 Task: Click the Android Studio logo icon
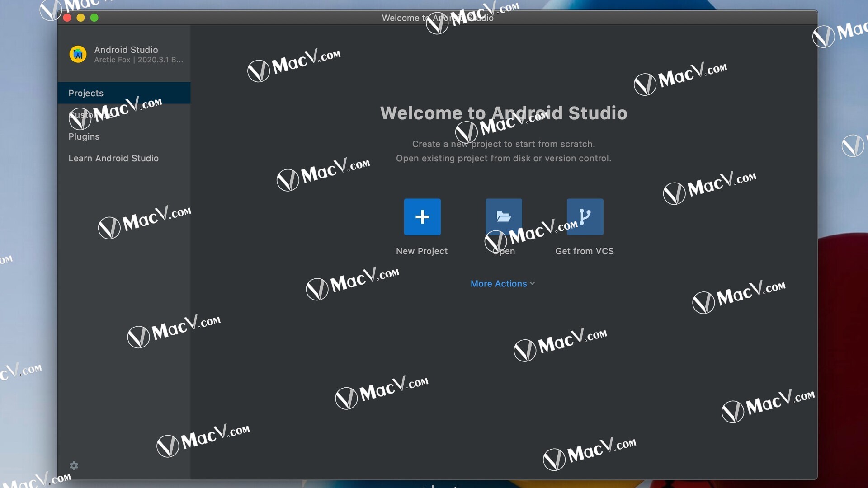78,54
